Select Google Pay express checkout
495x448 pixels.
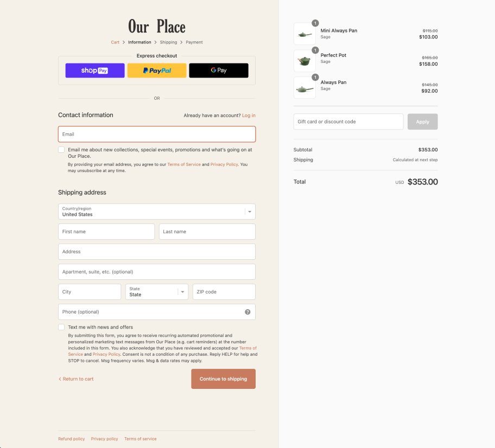(219, 71)
